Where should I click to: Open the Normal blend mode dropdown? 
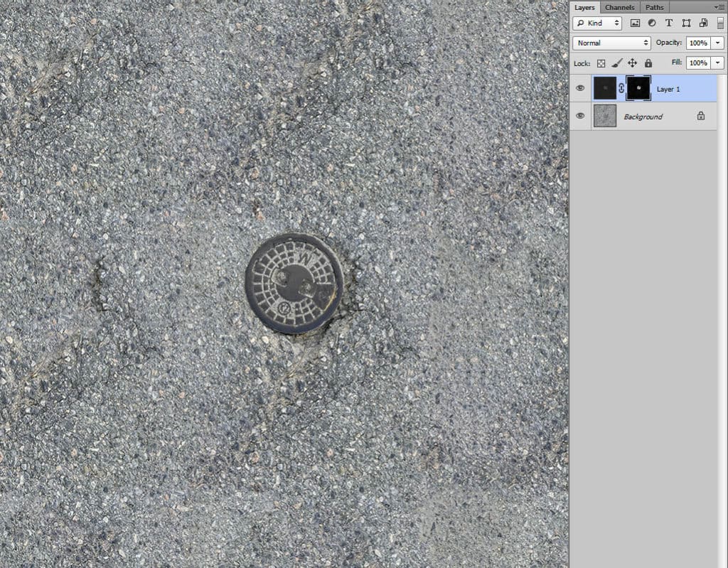click(611, 43)
